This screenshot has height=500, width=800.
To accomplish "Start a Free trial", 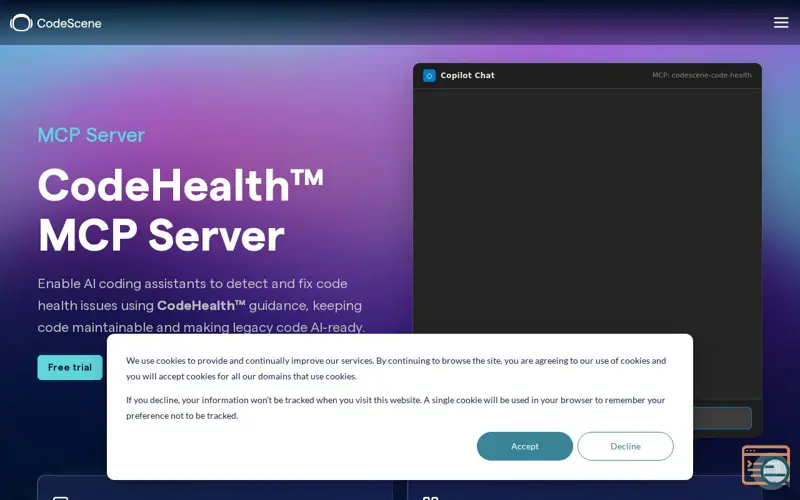I will tap(70, 367).
